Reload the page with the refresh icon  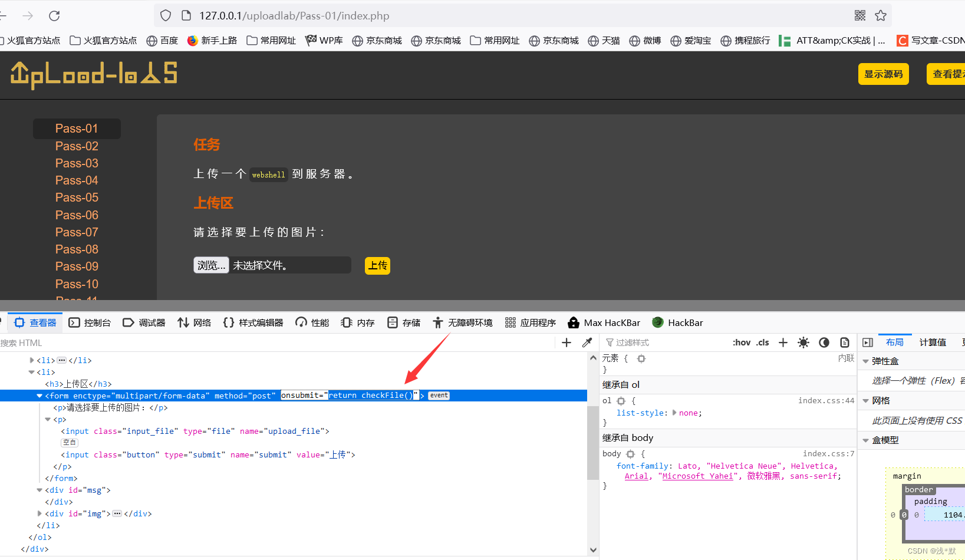pyautogui.click(x=54, y=16)
